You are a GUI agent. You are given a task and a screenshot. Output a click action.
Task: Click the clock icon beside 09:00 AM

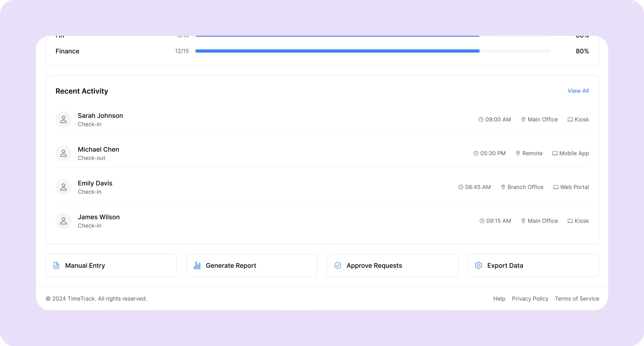(x=481, y=120)
